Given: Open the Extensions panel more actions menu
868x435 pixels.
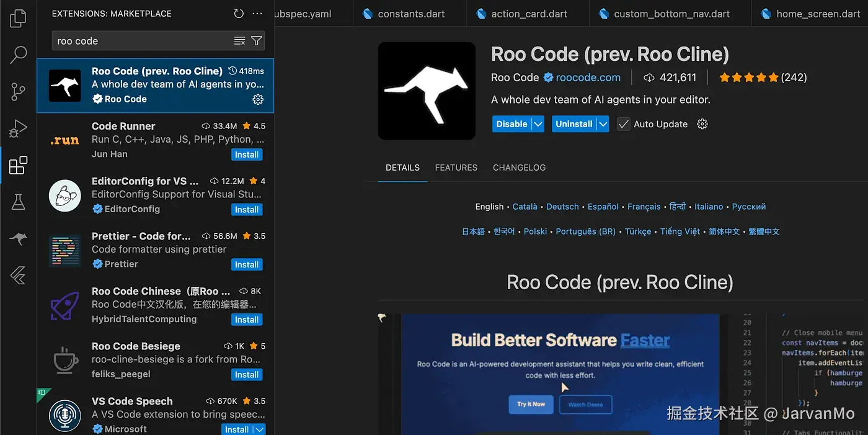Looking at the screenshot, I should (x=258, y=14).
